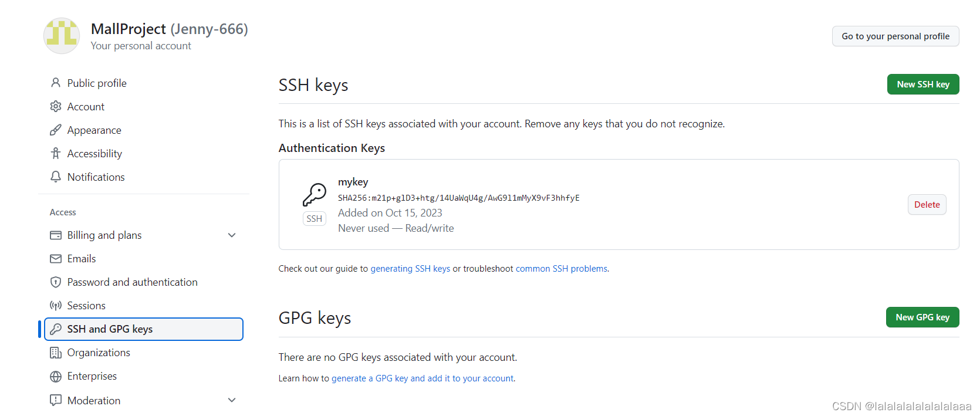Screen dimensions: 980x416
Task: Go to your personal profile
Action: click(895, 36)
